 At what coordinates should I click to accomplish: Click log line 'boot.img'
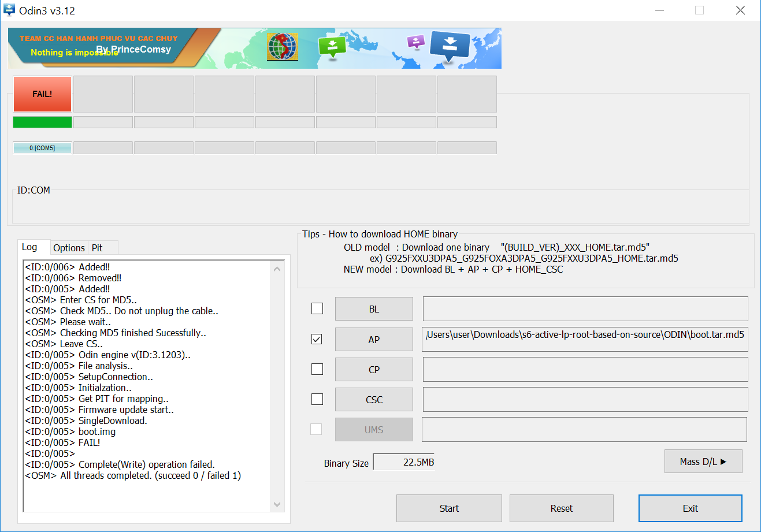(x=70, y=431)
